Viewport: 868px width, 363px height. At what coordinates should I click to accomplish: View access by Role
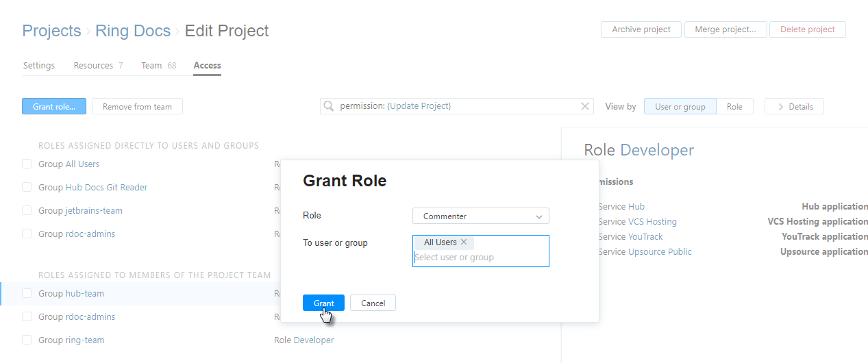point(734,106)
